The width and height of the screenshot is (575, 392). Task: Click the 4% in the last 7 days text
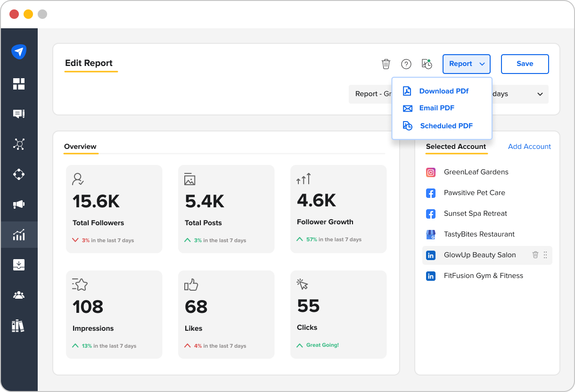click(220, 346)
